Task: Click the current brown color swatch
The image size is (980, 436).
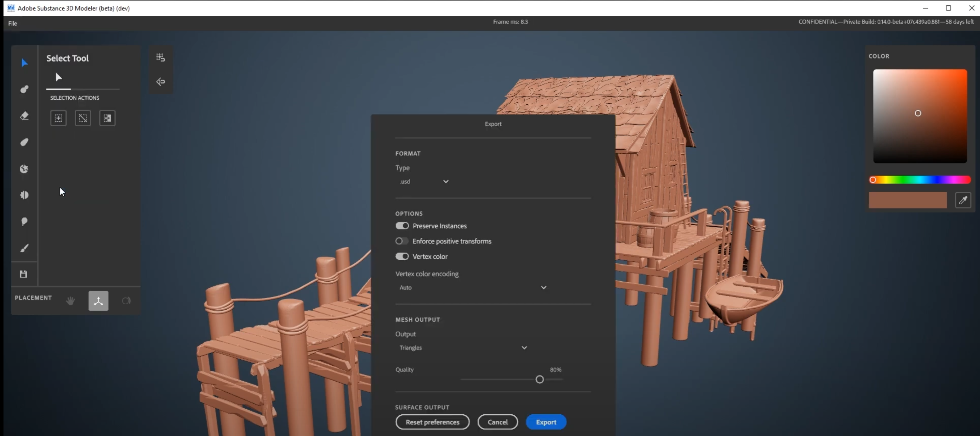Action: (x=908, y=200)
